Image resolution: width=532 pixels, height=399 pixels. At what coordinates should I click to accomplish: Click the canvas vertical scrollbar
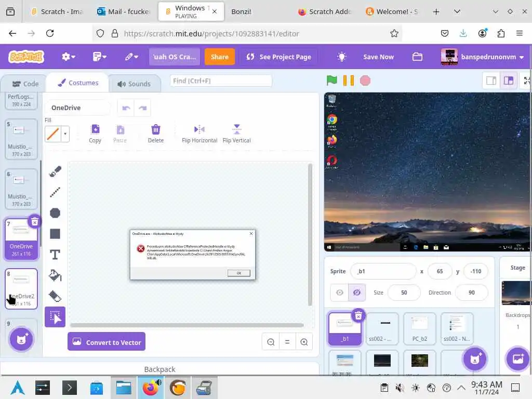click(310, 235)
